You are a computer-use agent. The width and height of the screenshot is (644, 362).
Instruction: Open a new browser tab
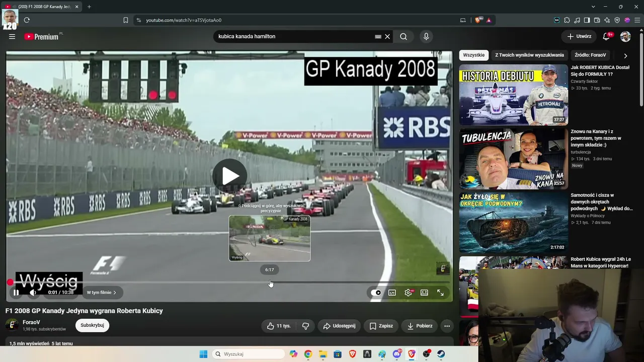click(x=89, y=7)
